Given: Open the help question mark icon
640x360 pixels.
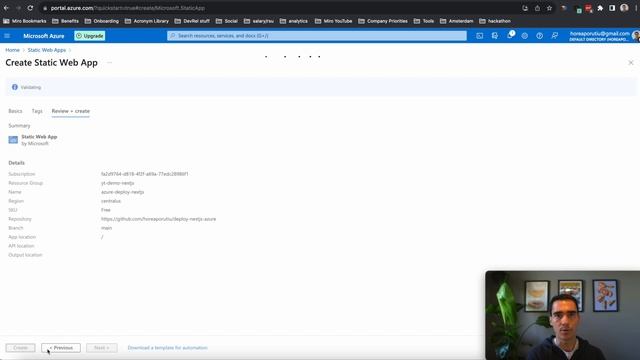Looking at the screenshot, I should 540,36.
